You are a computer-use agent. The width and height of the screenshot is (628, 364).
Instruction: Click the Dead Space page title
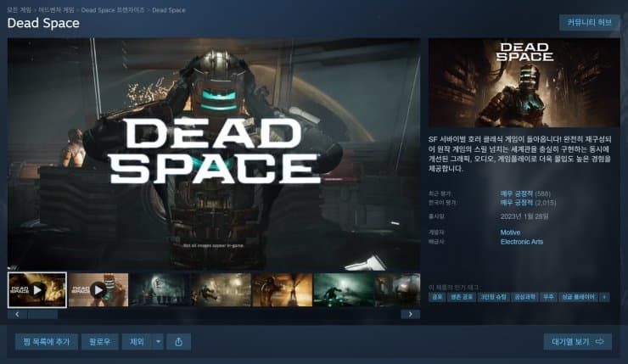(x=43, y=23)
